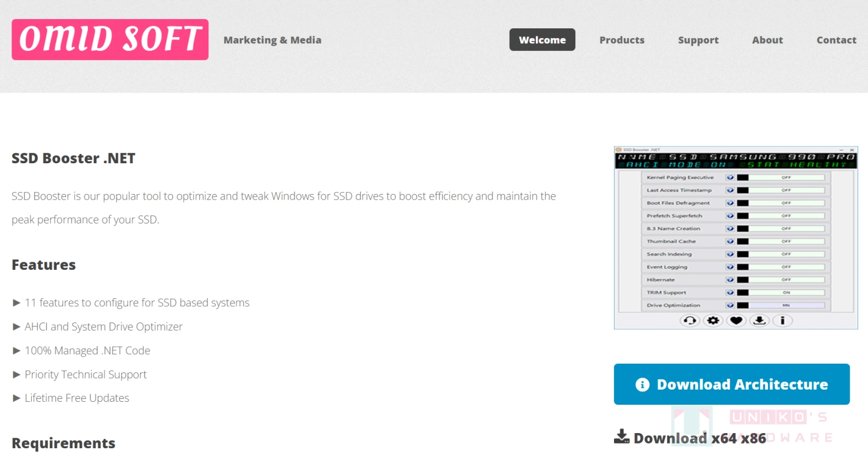Select the SSD Booster .NET heading
Viewport: 868px width, 458px height.
click(73, 159)
